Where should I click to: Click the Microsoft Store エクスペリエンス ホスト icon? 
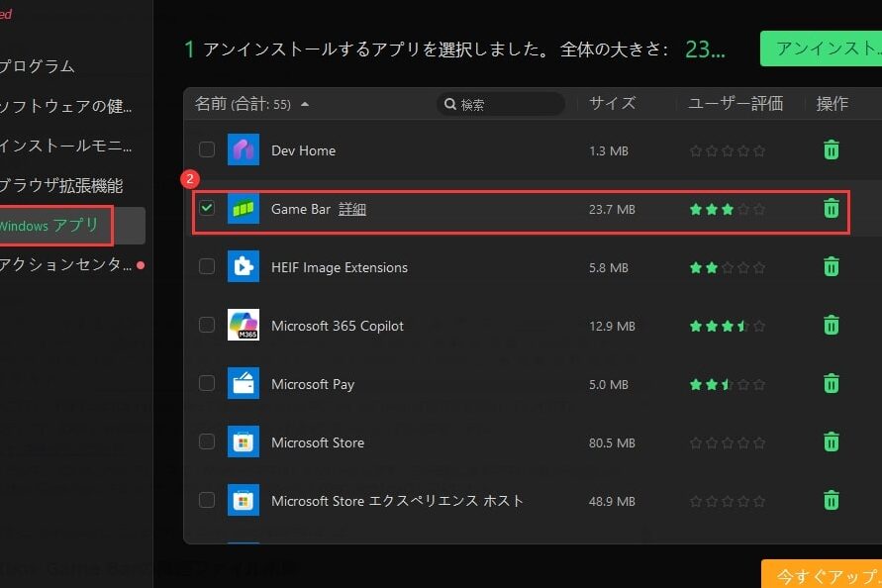tap(243, 501)
